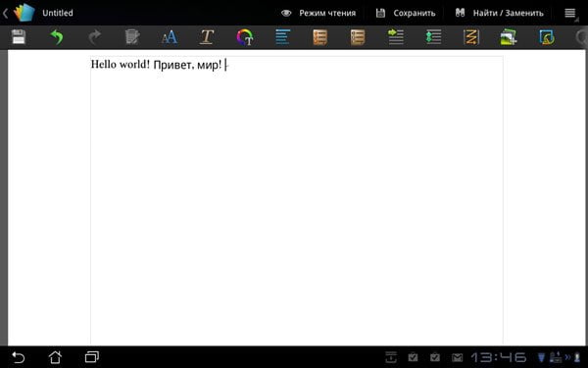Tap the Android Back navigation button

[x=18, y=357]
